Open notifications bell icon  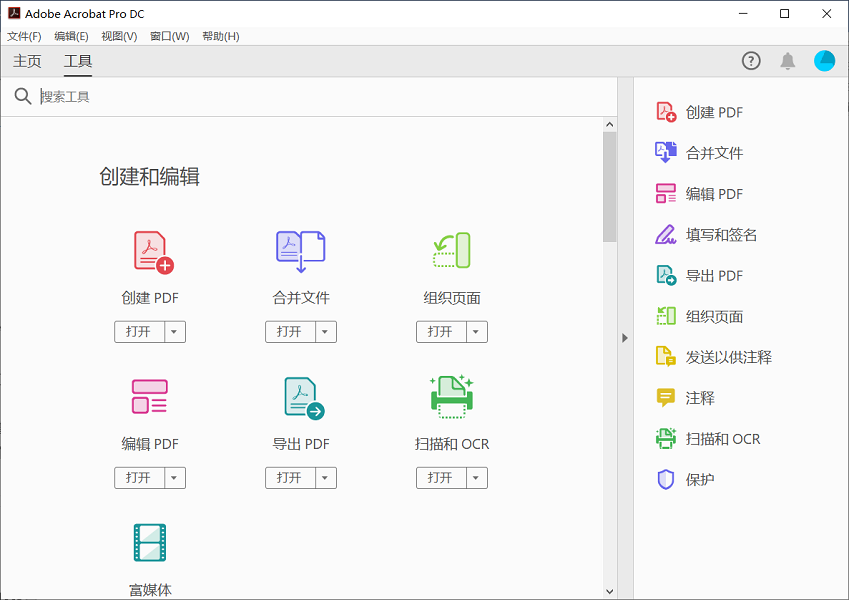coord(788,61)
